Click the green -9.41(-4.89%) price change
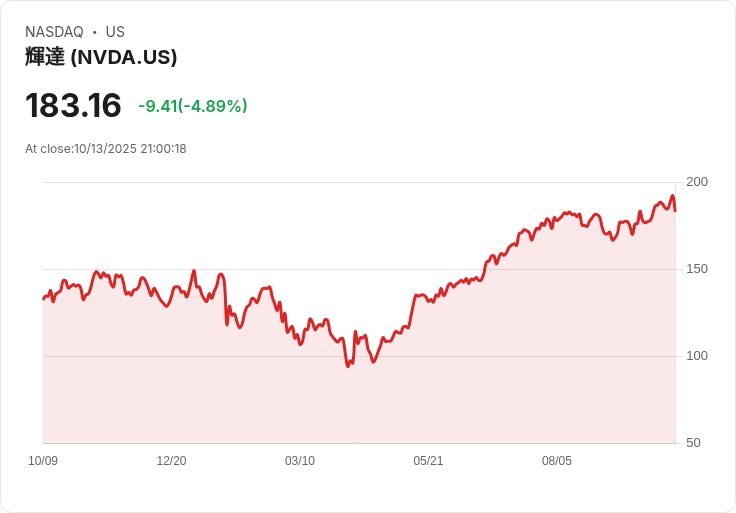Screen dimensions: 736x513 (x=193, y=106)
